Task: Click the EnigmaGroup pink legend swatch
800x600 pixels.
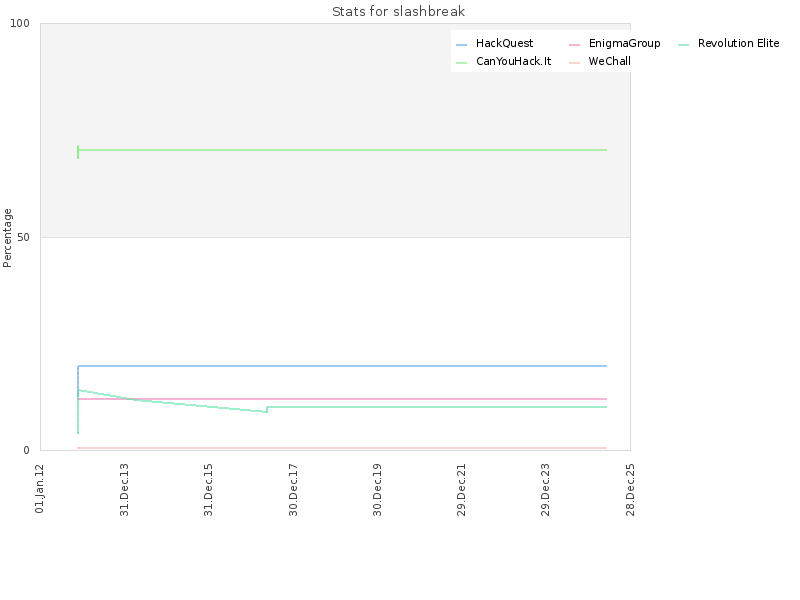Action: pyautogui.click(x=574, y=44)
